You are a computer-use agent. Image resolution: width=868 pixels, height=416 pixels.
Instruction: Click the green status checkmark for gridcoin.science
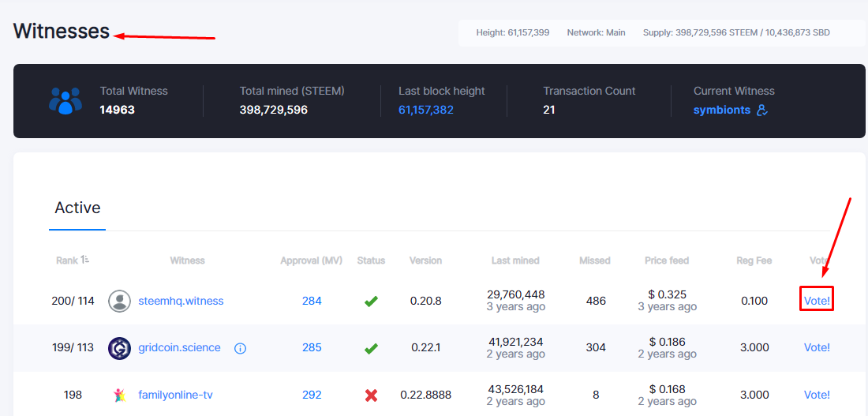pos(371,348)
